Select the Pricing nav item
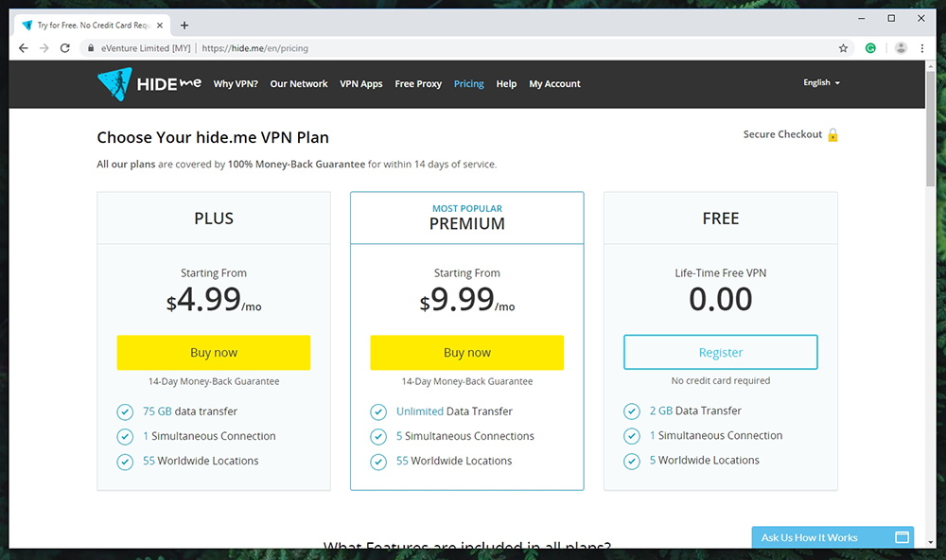 [x=469, y=84]
